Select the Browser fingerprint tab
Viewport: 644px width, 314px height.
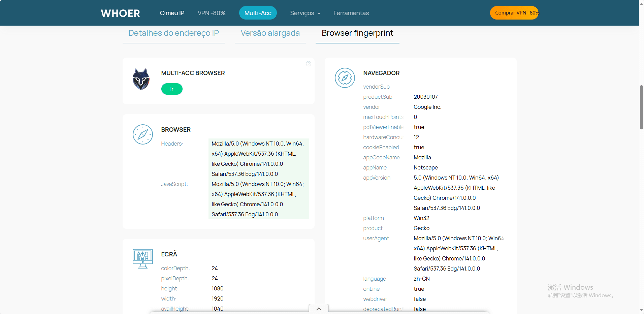click(357, 33)
